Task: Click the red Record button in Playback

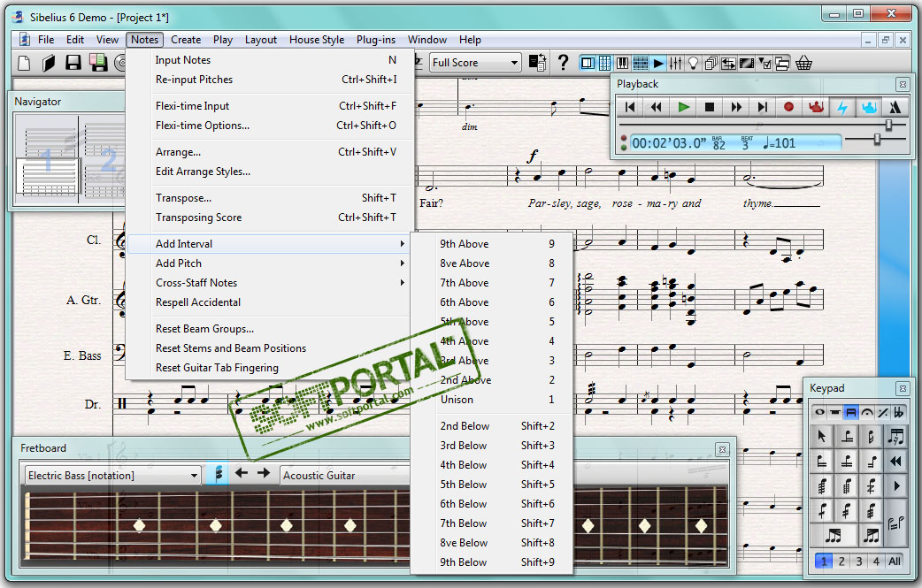Action: pos(789,107)
